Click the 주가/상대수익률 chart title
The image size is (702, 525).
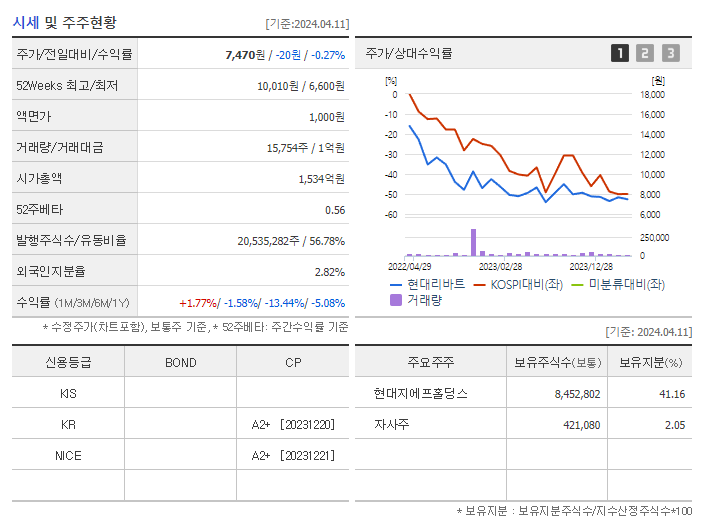409,53
